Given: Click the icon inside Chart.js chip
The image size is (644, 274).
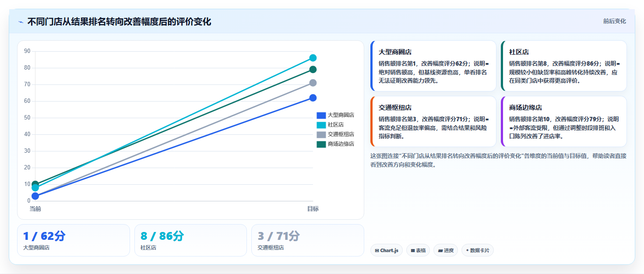Looking at the screenshot, I should point(377,251).
